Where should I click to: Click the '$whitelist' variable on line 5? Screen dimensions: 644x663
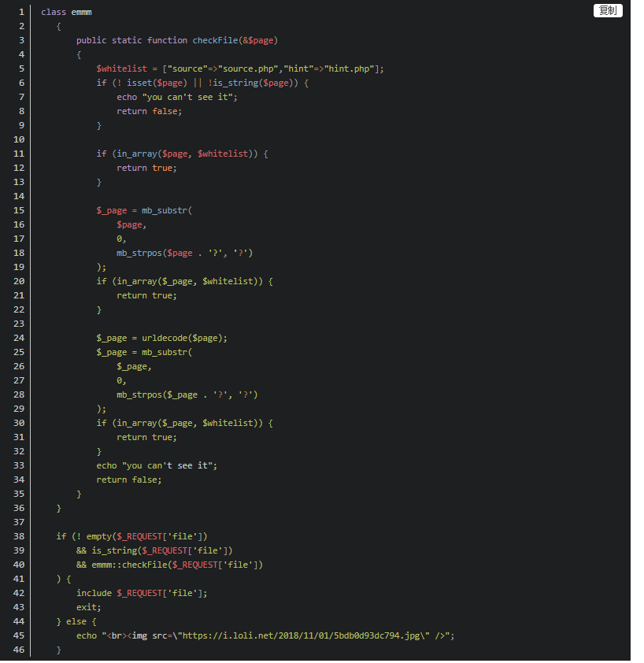pyautogui.click(x=121, y=69)
